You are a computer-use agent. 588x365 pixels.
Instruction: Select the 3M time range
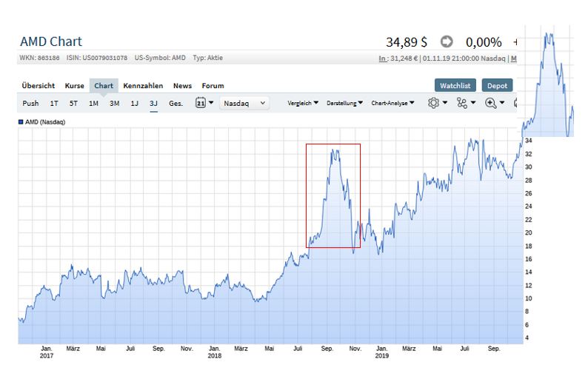(114, 103)
